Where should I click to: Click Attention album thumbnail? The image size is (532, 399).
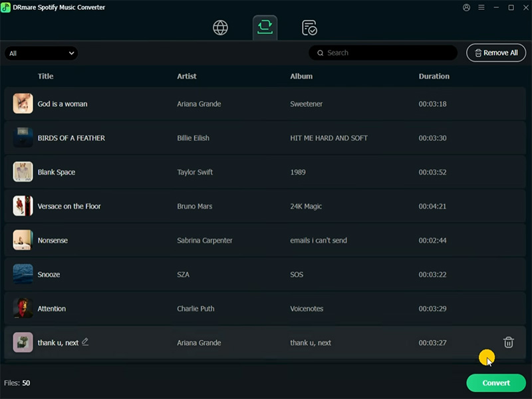23,308
